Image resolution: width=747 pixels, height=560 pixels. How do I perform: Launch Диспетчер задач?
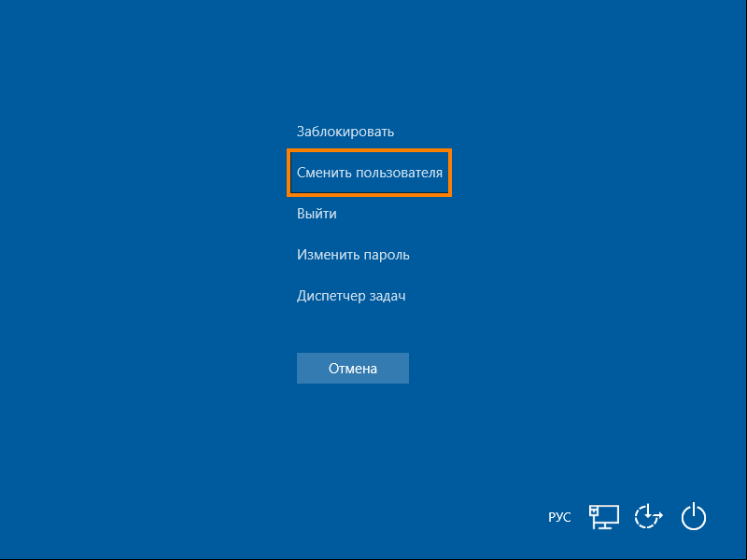tap(351, 296)
